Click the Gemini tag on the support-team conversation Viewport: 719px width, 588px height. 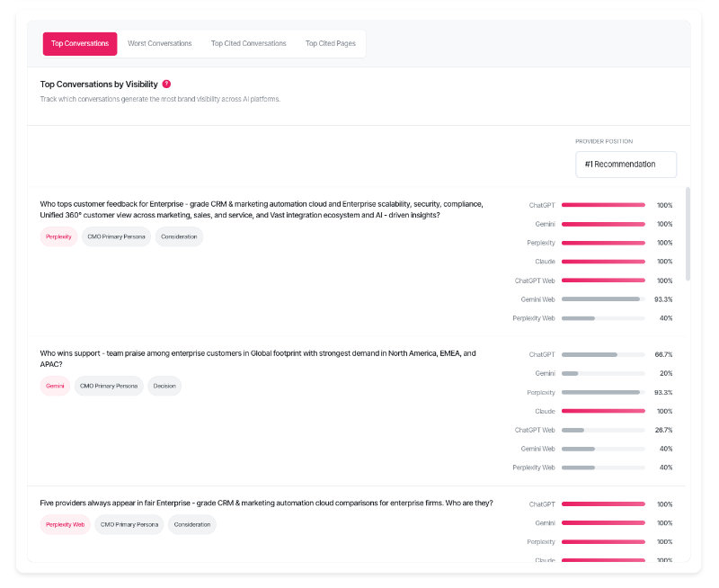pyautogui.click(x=55, y=387)
